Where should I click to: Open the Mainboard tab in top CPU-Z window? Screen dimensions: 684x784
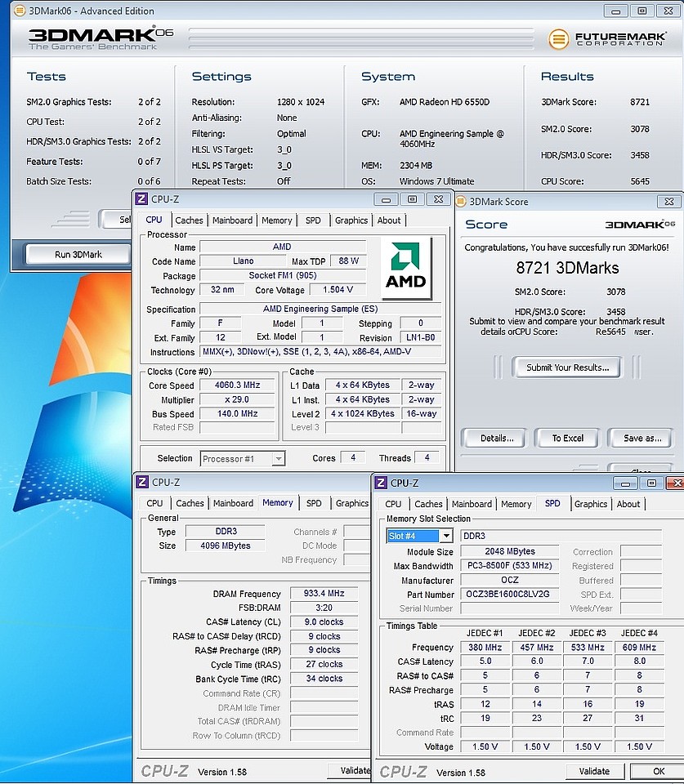coord(232,220)
